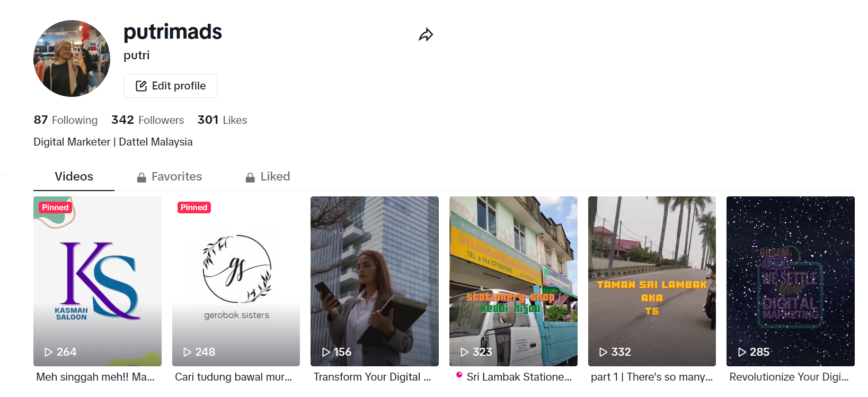Viewport: 868px width, 397px height.
Task: Click the play count icon showing 285
Action: (x=742, y=352)
